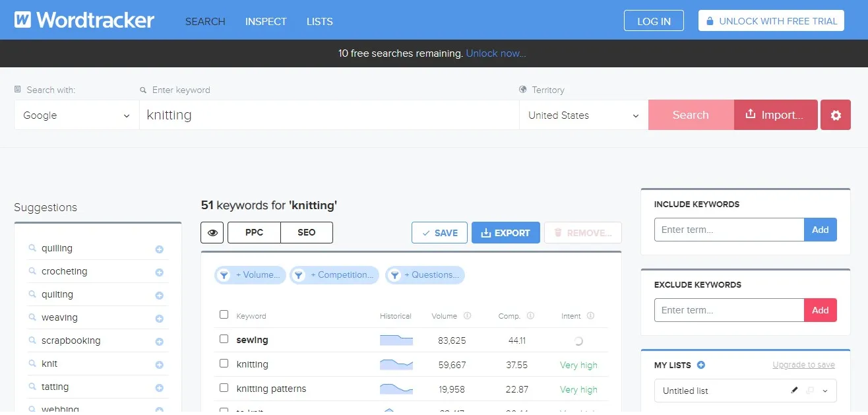Click the Exclude Keywords term field
This screenshot has width=868, height=415.
(729, 310)
